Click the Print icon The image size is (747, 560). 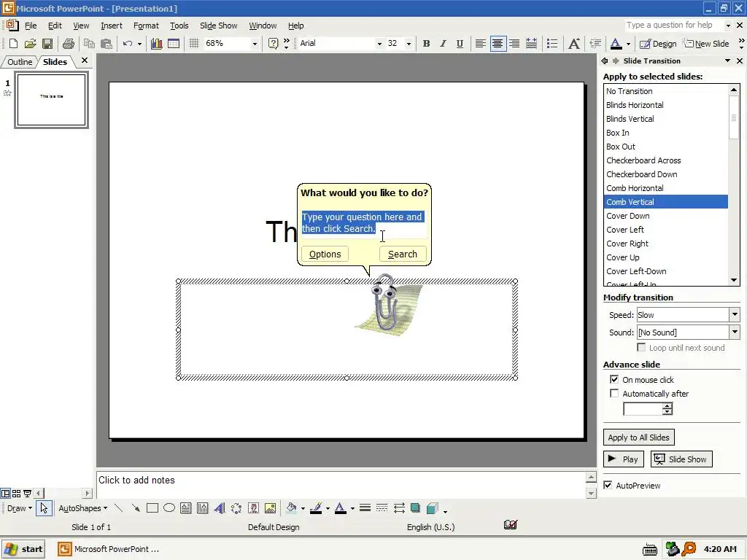[68, 43]
